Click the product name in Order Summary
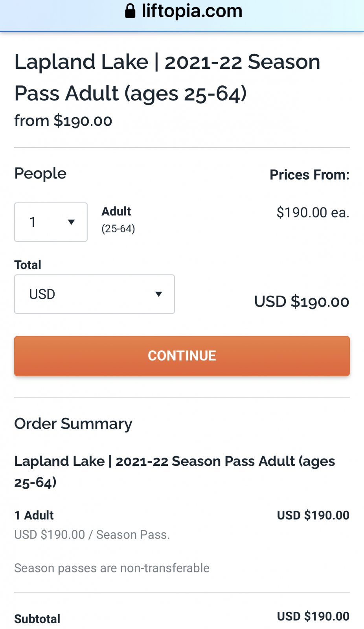 tap(174, 471)
